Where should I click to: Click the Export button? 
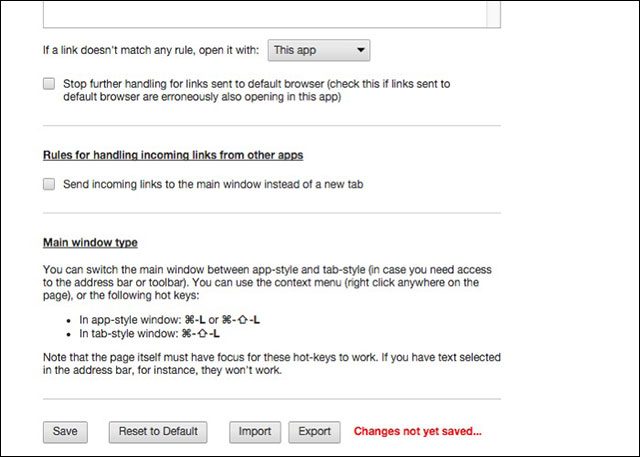[314, 432]
